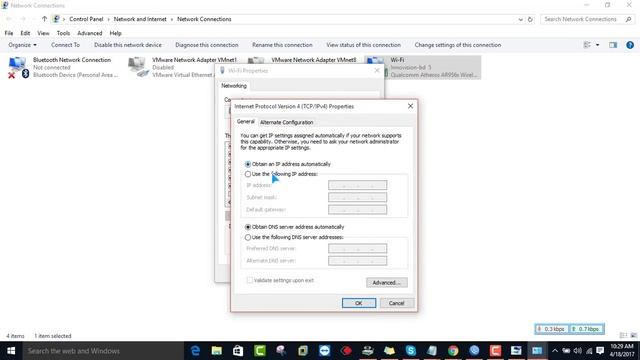Screen dimensions: 640x360
Task: Click the change view icon
Action: tap(587, 45)
